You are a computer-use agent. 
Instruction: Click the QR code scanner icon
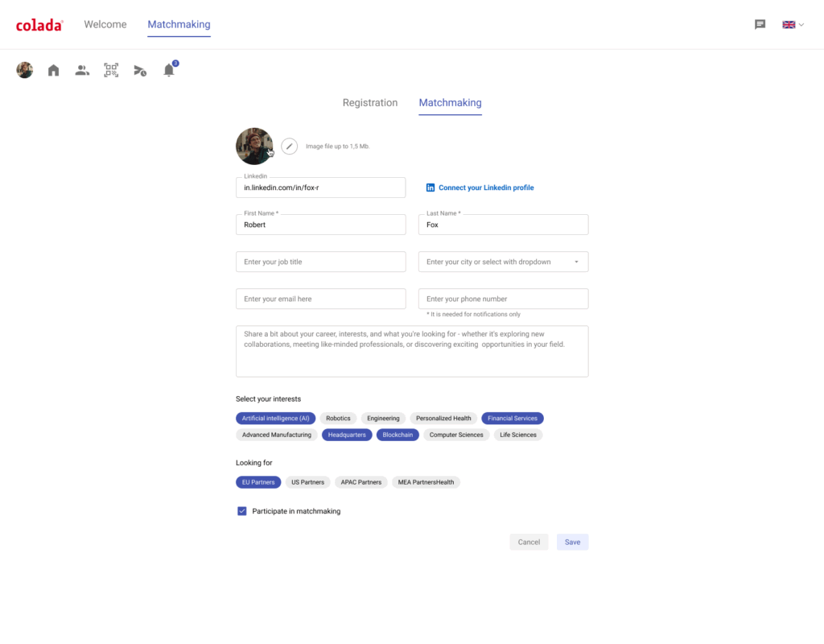click(111, 70)
